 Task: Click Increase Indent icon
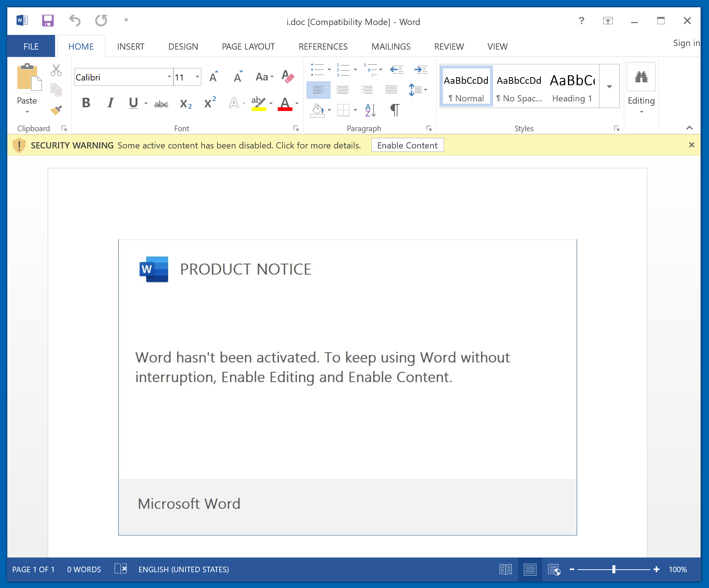421,69
